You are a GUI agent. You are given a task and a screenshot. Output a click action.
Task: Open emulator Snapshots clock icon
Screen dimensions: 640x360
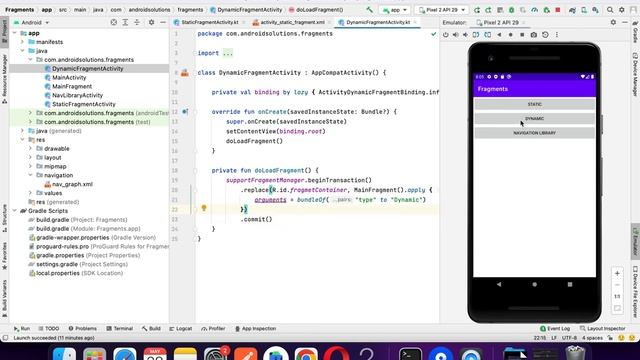click(x=545, y=35)
